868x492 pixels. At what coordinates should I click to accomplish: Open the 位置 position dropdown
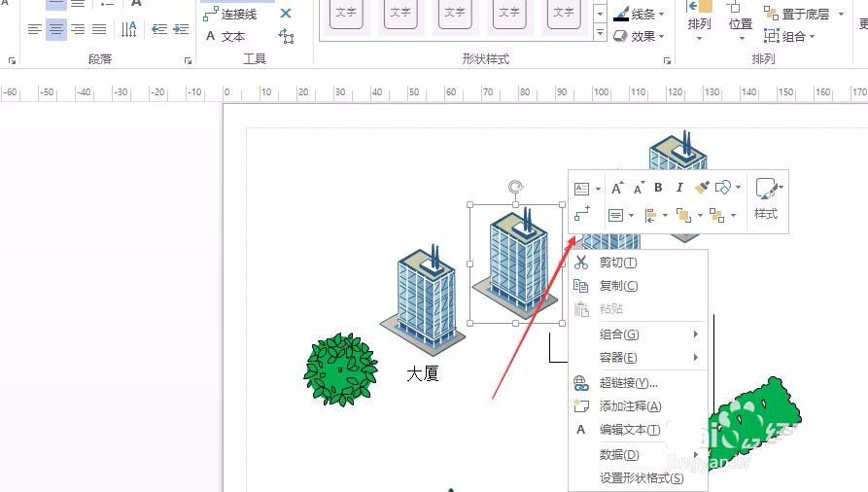[x=740, y=23]
